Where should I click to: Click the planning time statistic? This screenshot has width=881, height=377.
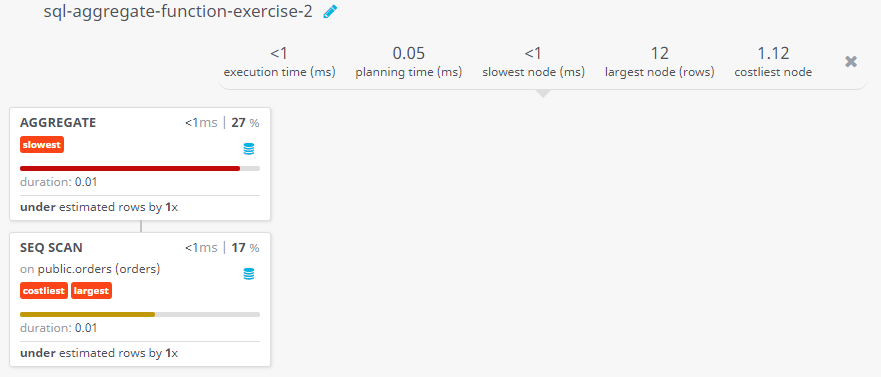408,62
